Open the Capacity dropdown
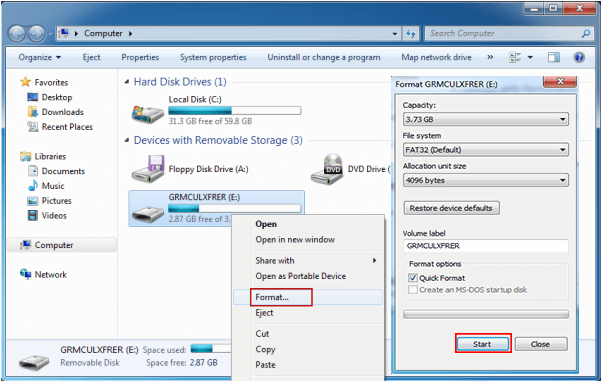Viewport: 602px width, 382px height. point(486,119)
